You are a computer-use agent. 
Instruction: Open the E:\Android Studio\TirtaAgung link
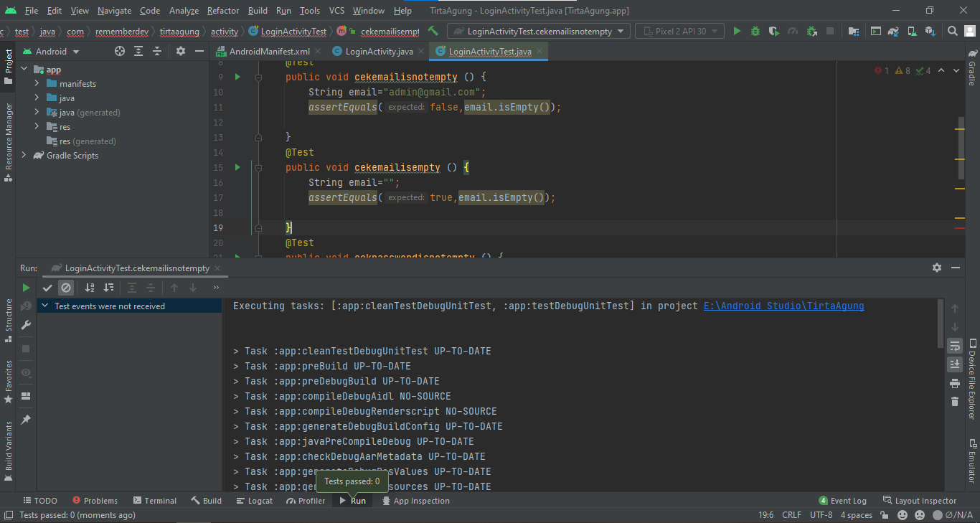(783, 306)
